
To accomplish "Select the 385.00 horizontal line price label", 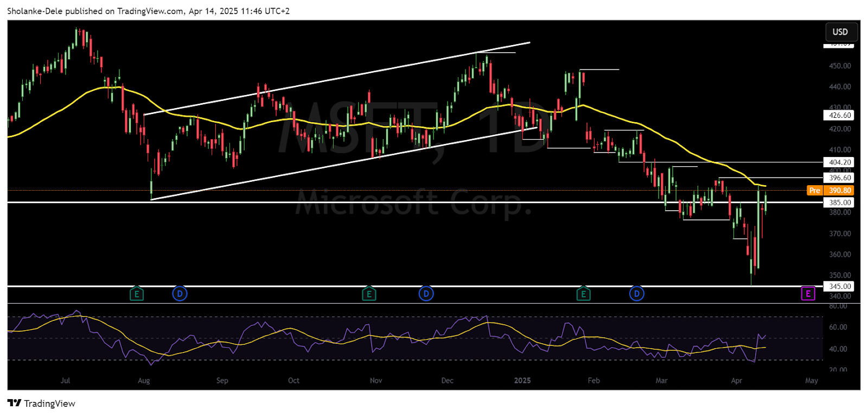I will tap(839, 203).
